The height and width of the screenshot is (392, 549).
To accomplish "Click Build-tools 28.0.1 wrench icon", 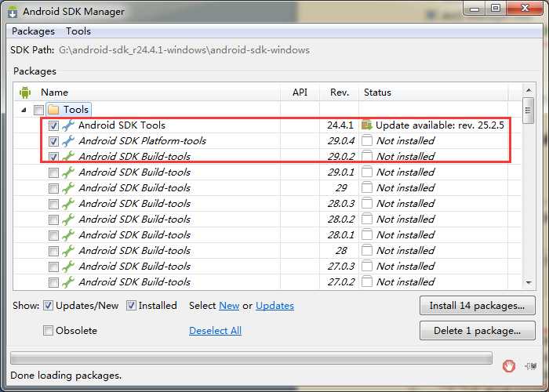I will click(x=68, y=235).
